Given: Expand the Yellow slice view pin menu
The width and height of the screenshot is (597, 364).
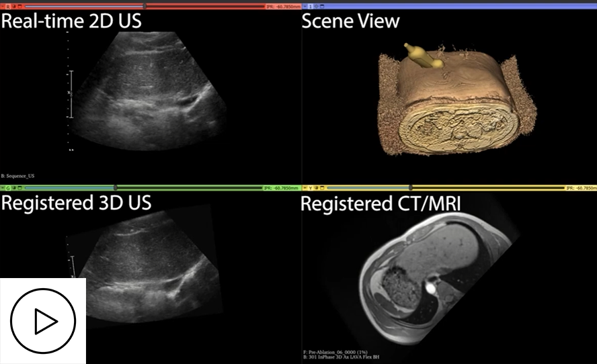Looking at the screenshot, I should coord(305,188).
